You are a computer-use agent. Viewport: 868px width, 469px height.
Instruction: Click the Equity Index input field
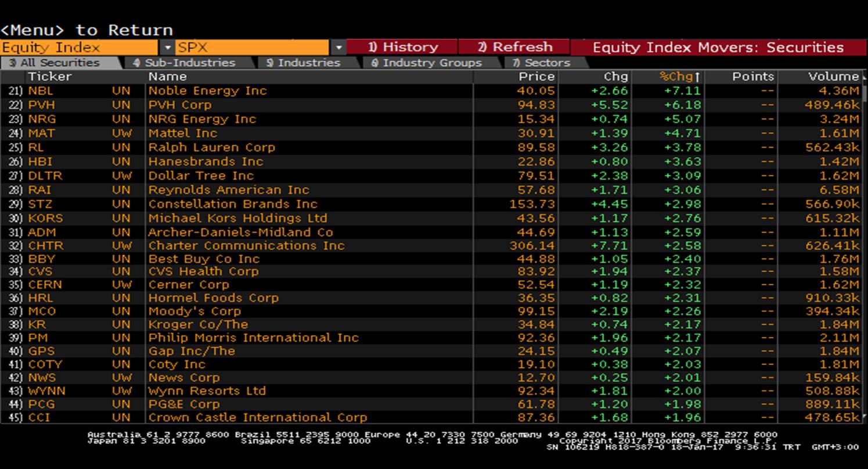point(80,48)
